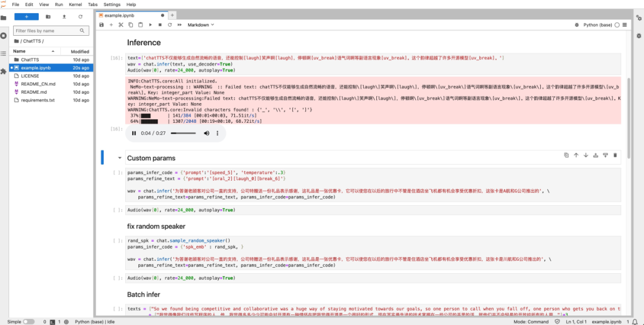Open the Extension Manager puzzle icon in the sidebar
This screenshot has height=325, width=644.
pyautogui.click(x=4, y=71)
